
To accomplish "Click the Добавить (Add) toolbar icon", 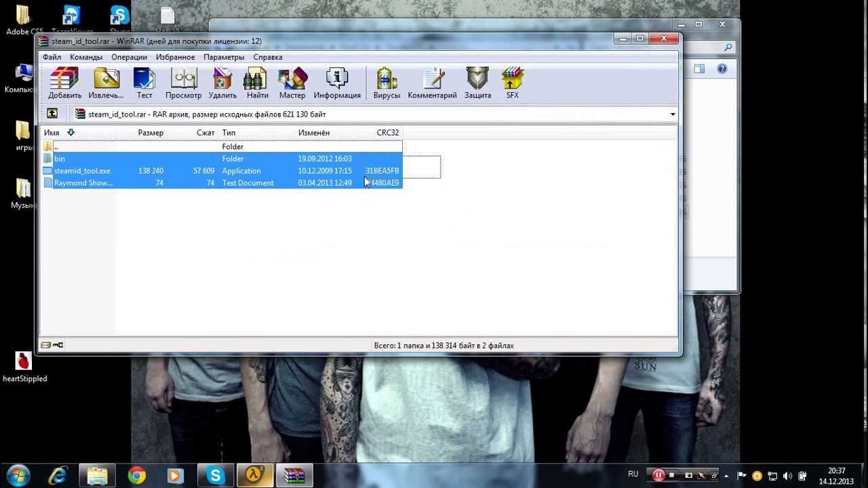I will click(64, 83).
